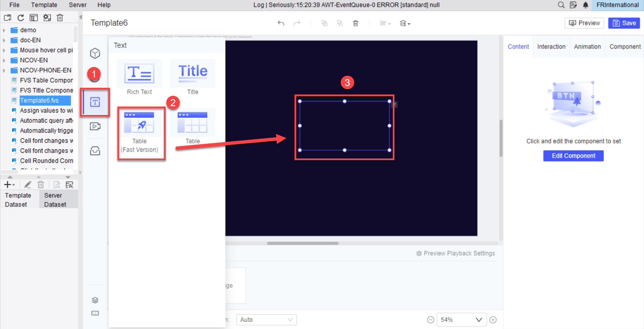
Task: Open the 3D cube component category
Action: 95,53
